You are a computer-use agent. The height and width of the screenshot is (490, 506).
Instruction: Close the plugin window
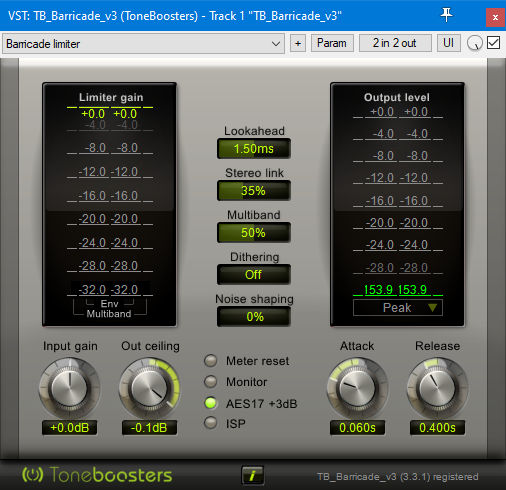495,17
